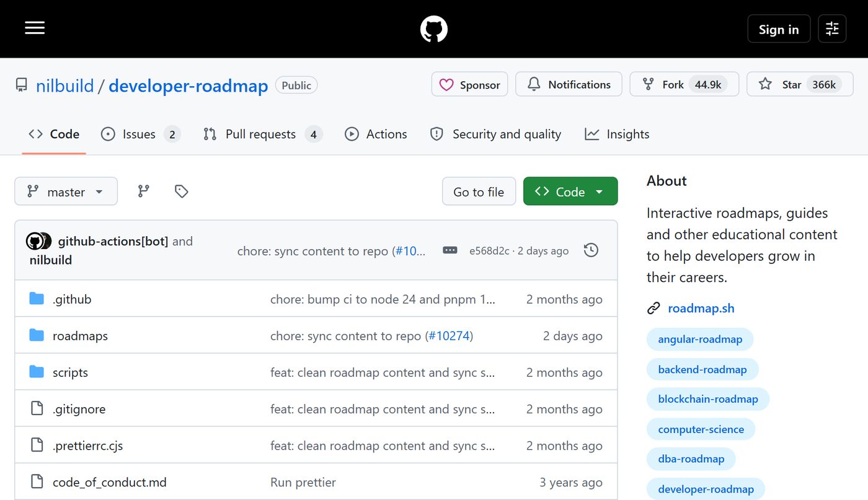View branches icon next to master

[144, 191]
